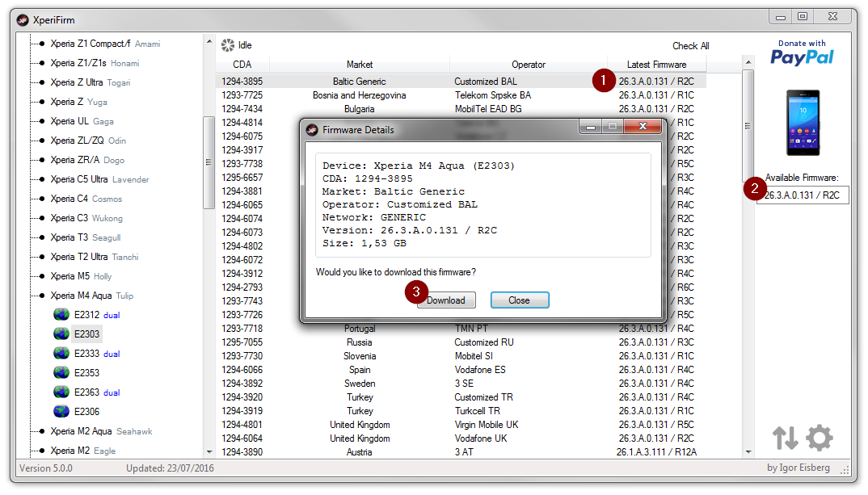This screenshot has width=868, height=495.
Task: Select the Slovenia market row
Action: point(461,356)
